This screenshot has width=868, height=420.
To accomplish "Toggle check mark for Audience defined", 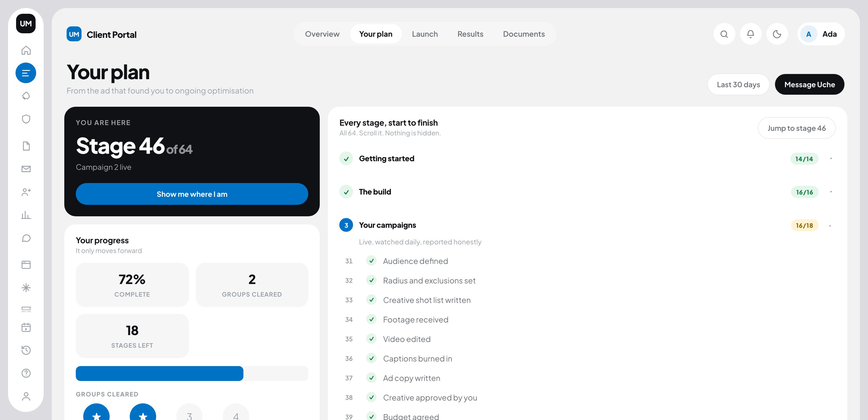I will click(x=371, y=261).
